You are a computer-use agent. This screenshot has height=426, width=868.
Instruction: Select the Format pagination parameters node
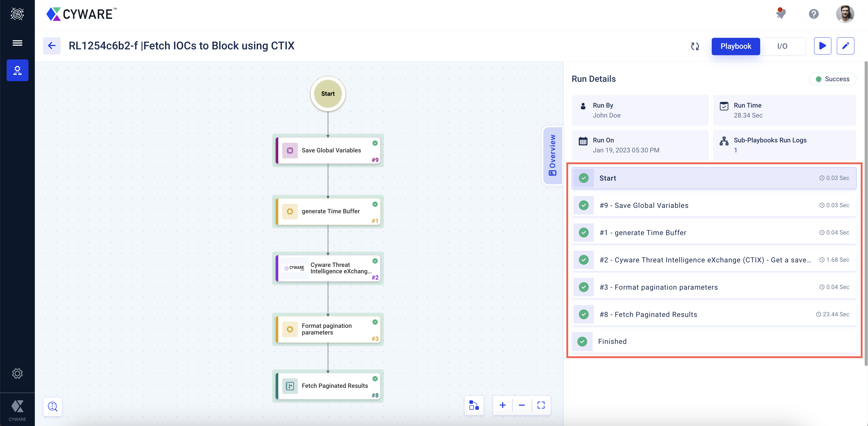pos(328,329)
